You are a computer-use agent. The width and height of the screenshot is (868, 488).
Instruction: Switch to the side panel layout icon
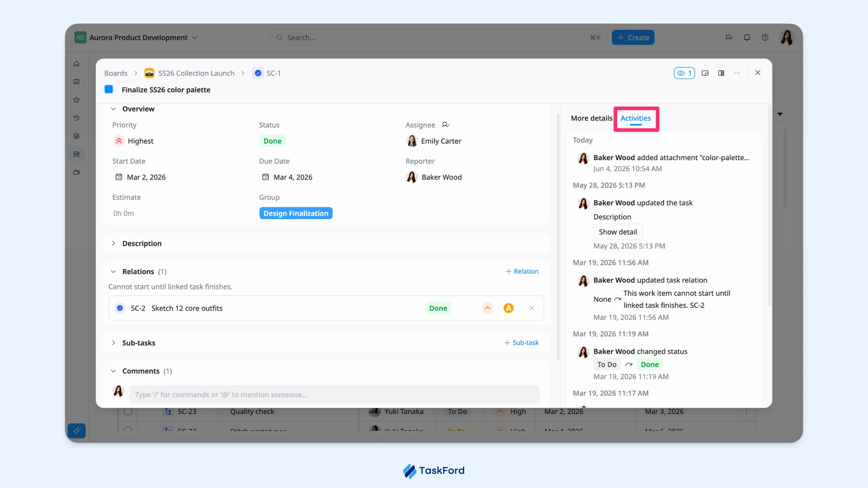click(x=721, y=73)
